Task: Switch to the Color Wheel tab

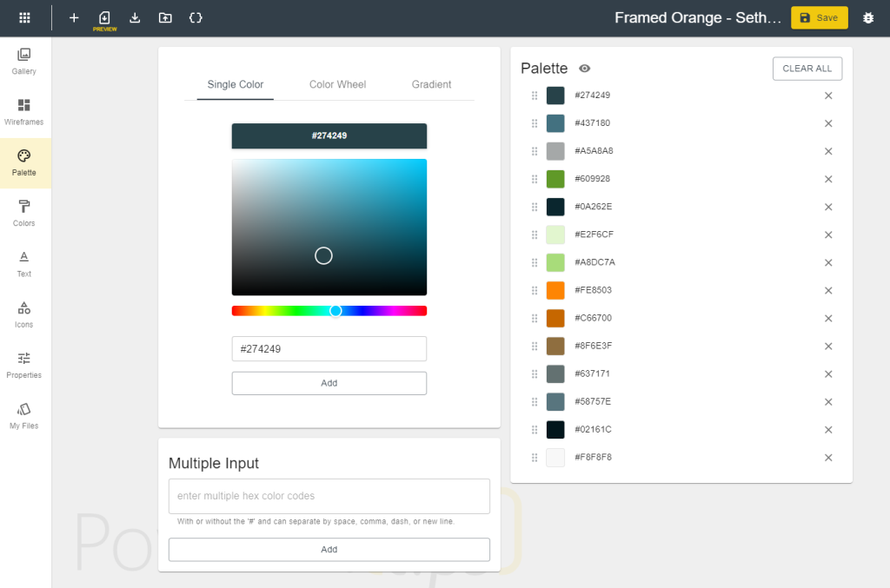Action: point(337,84)
